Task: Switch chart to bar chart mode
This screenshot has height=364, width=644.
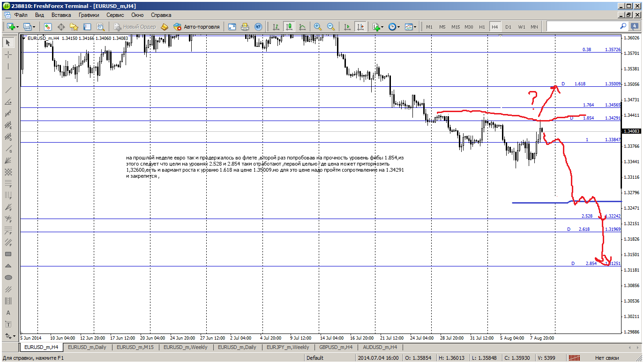Action: pos(276,27)
